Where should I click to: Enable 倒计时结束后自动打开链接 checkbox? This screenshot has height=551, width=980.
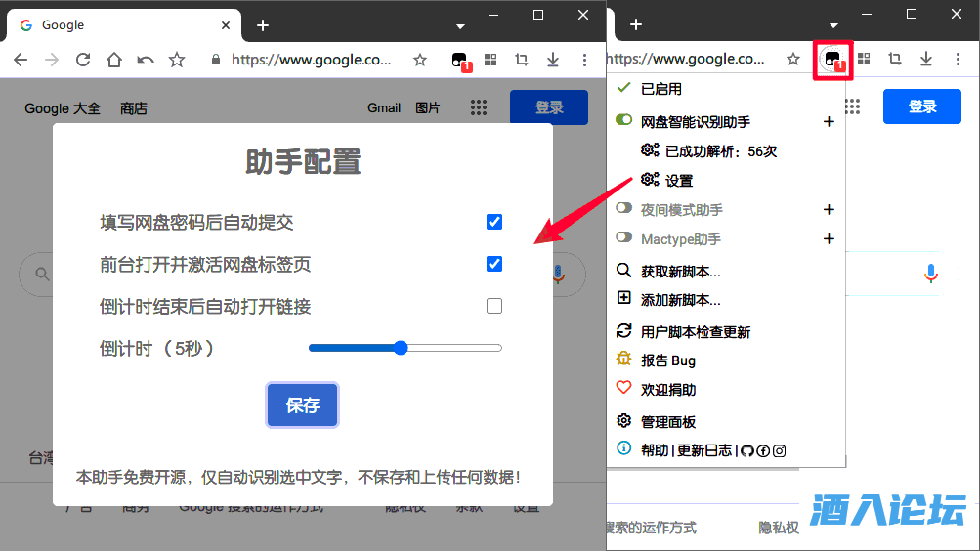pyautogui.click(x=494, y=306)
